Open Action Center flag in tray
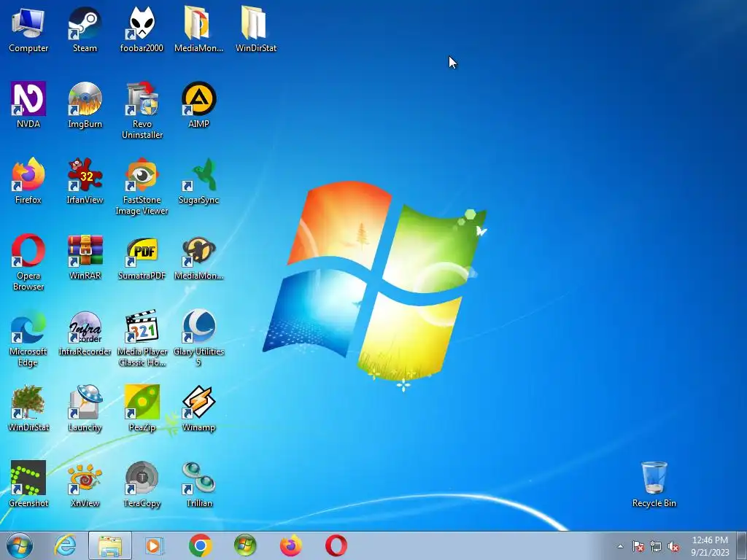 tap(638, 546)
